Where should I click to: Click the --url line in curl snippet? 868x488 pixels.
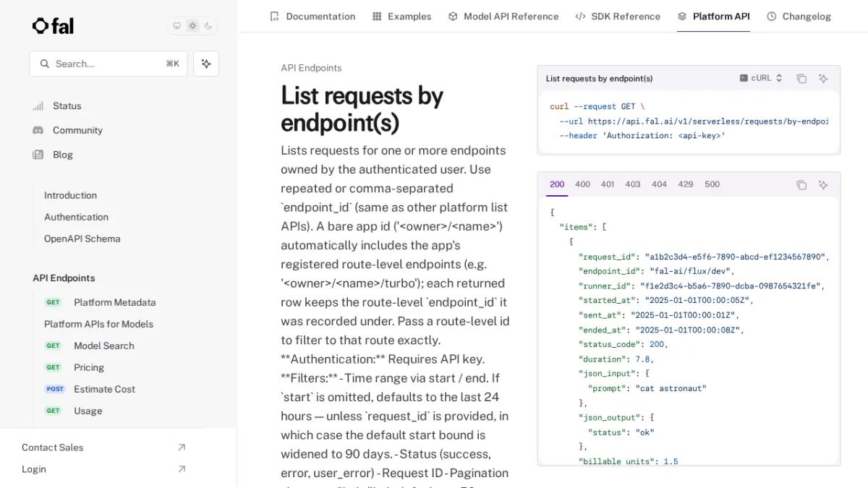coord(694,121)
